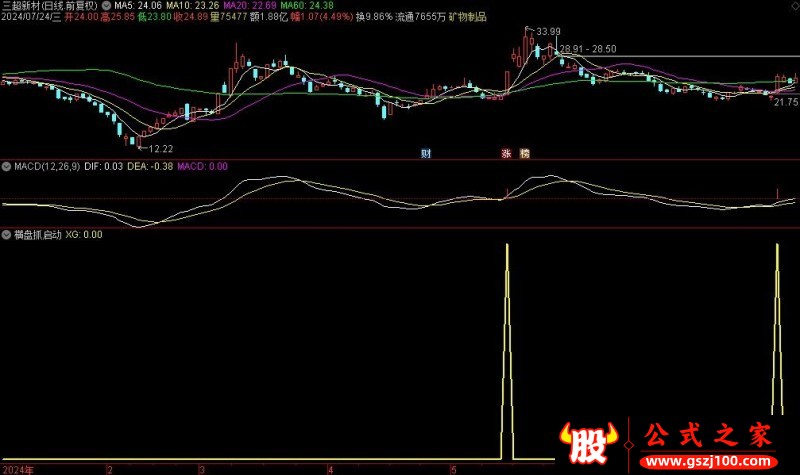Click the open price 开24.00

pyautogui.click(x=81, y=17)
